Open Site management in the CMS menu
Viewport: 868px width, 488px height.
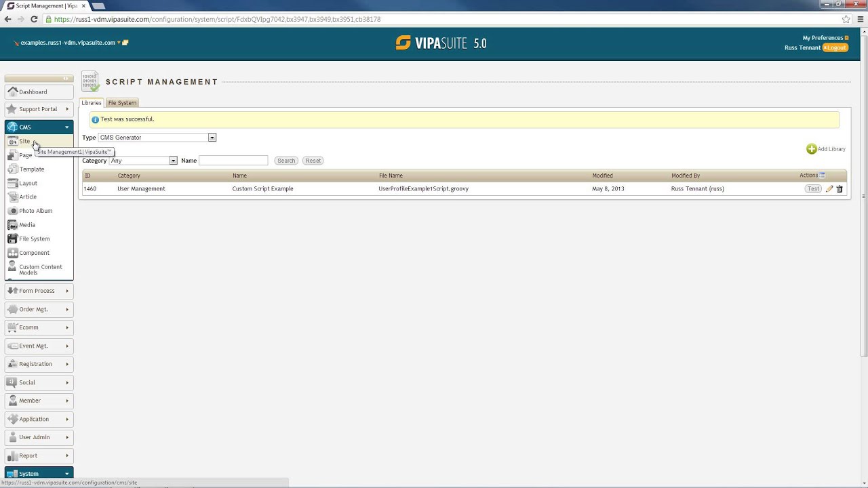24,141
